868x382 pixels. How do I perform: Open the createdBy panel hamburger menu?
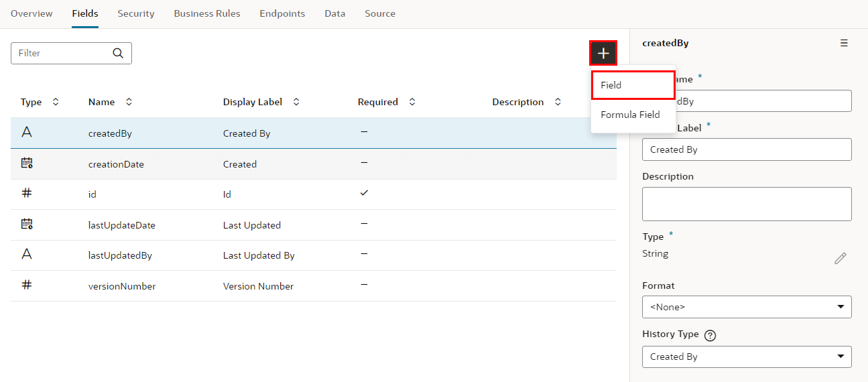pyautogui.click(x=844, y=43)
